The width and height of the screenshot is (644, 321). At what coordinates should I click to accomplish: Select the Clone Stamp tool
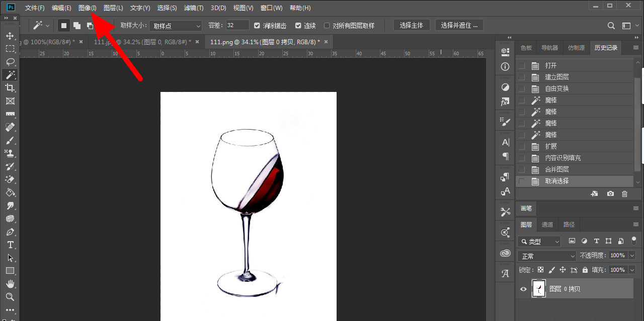(10, 153)
